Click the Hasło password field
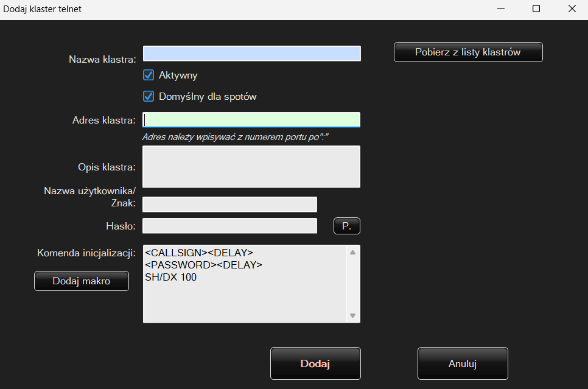The image size is (588, 389). [x=229, y=226]
